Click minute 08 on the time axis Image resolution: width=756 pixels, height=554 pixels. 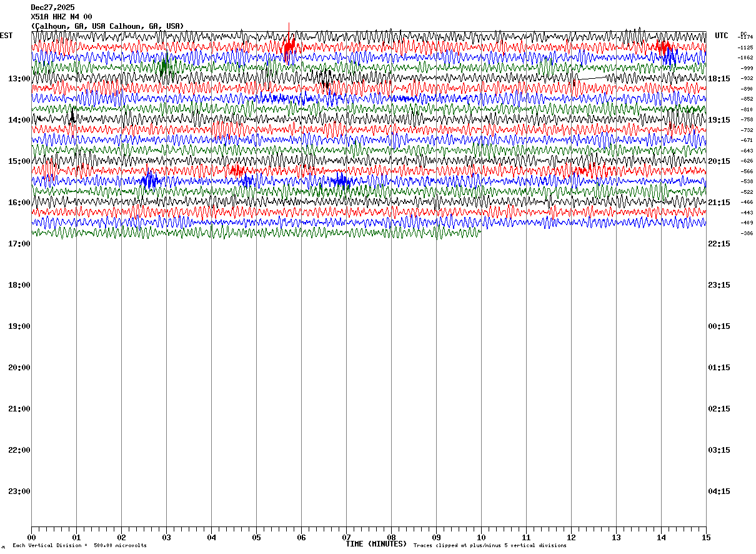[x=391, y=538]
